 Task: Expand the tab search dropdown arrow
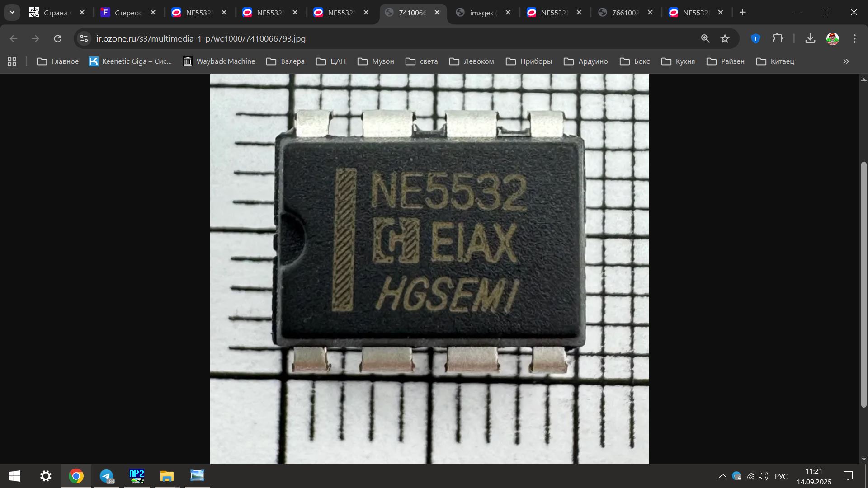pos(12,12)
